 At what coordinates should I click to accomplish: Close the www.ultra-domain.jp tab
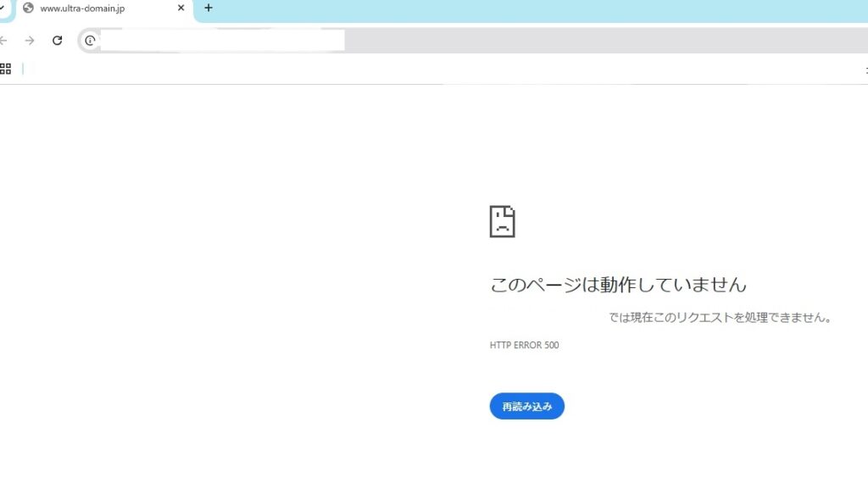pyautogui.click(x=181, y=8)
